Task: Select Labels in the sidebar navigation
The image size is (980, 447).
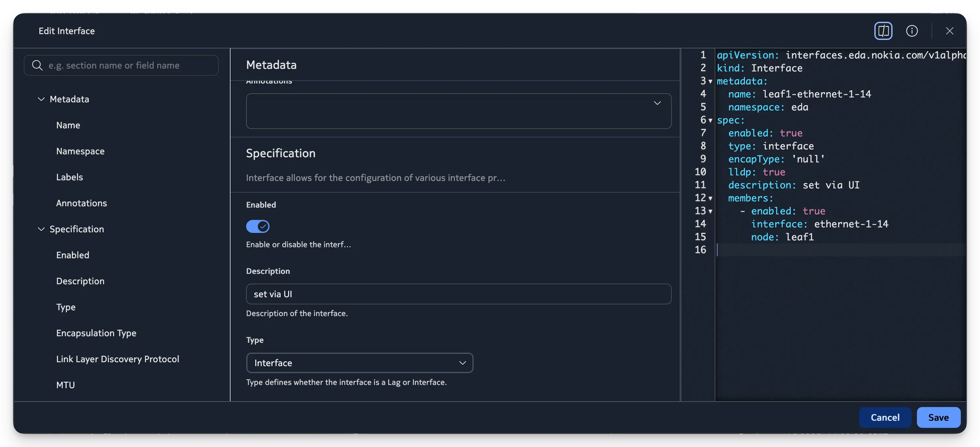Action: tap(69, 177)
